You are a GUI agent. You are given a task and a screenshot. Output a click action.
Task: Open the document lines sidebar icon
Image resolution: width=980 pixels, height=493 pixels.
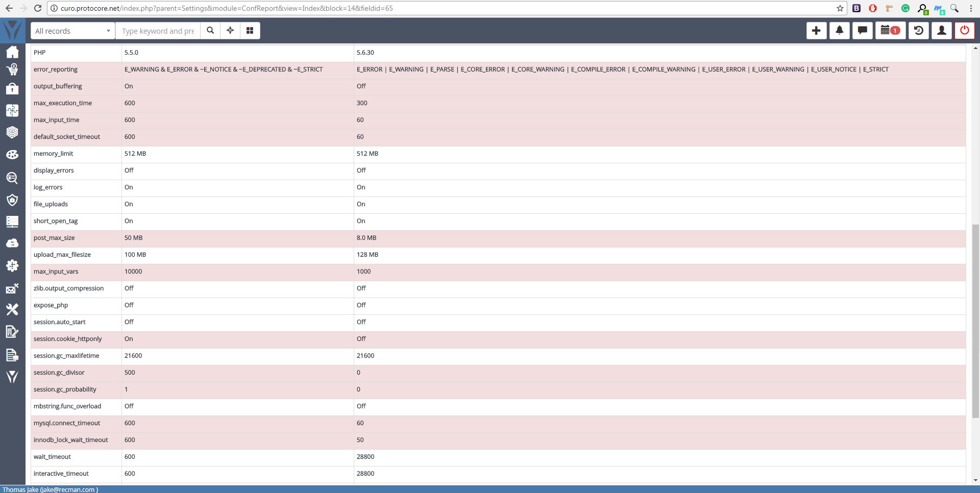click(x=12, y=355)
